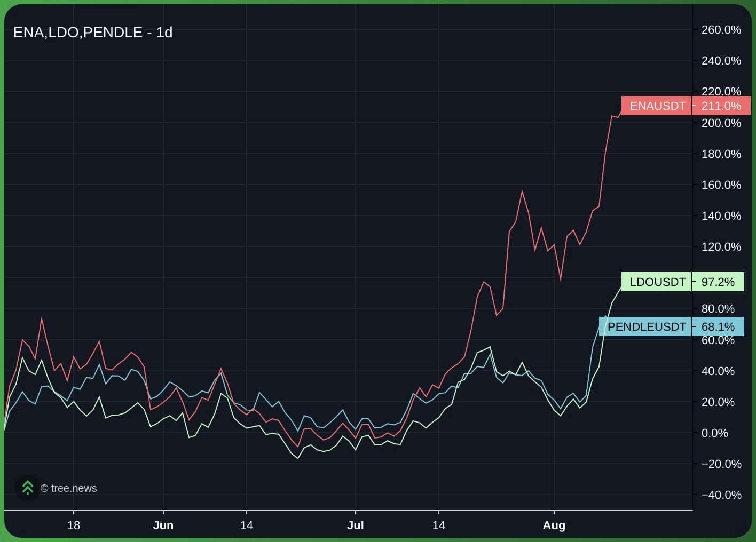Click the LDOUSDT 97.2% value tag

pos(718,282)
